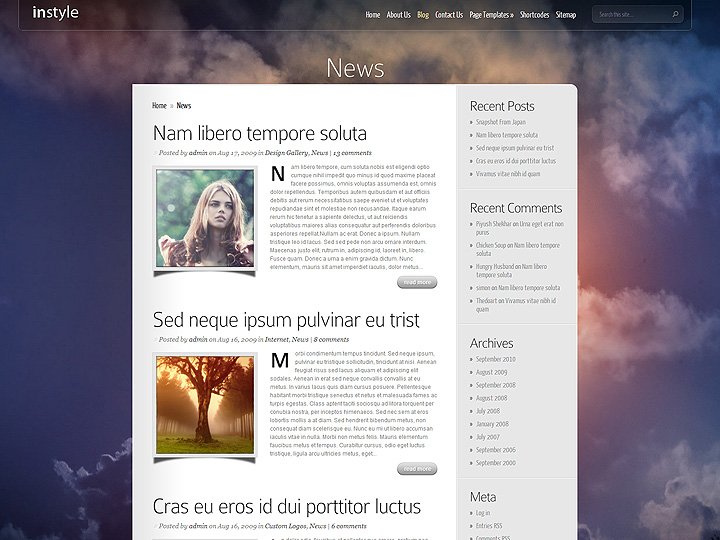Open the woman portrait thumbnail
Viewport: 720px width, 540px height.
pos(205,218)
